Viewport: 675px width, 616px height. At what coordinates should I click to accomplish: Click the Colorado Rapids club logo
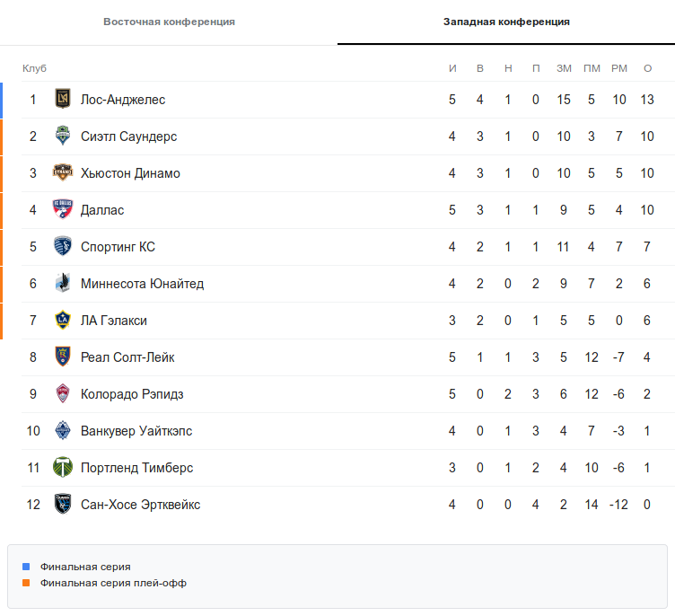[62, 394]
